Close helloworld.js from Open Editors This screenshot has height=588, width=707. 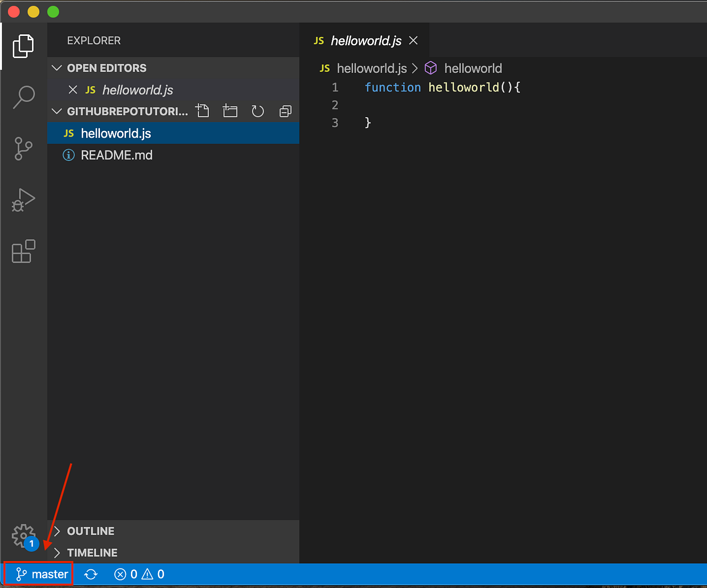coord(73,90)
